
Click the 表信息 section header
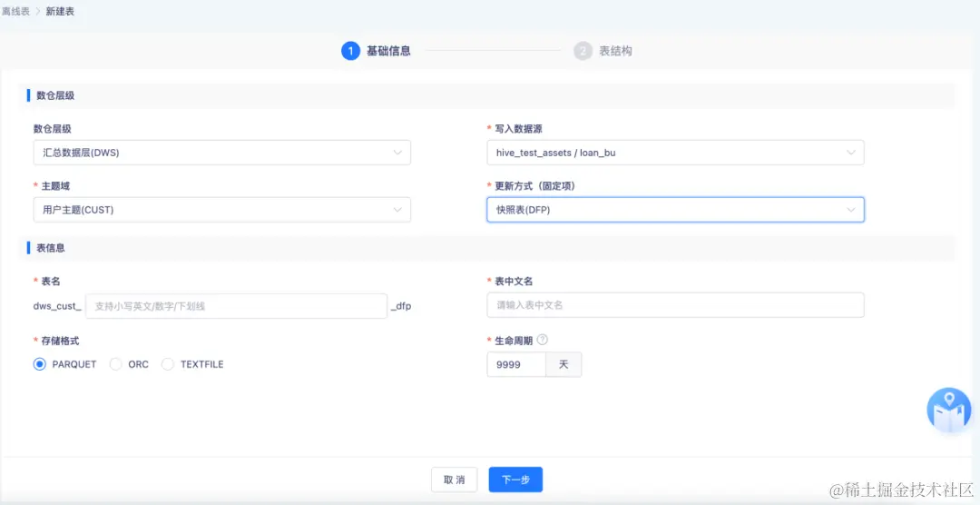pos(51,248)
